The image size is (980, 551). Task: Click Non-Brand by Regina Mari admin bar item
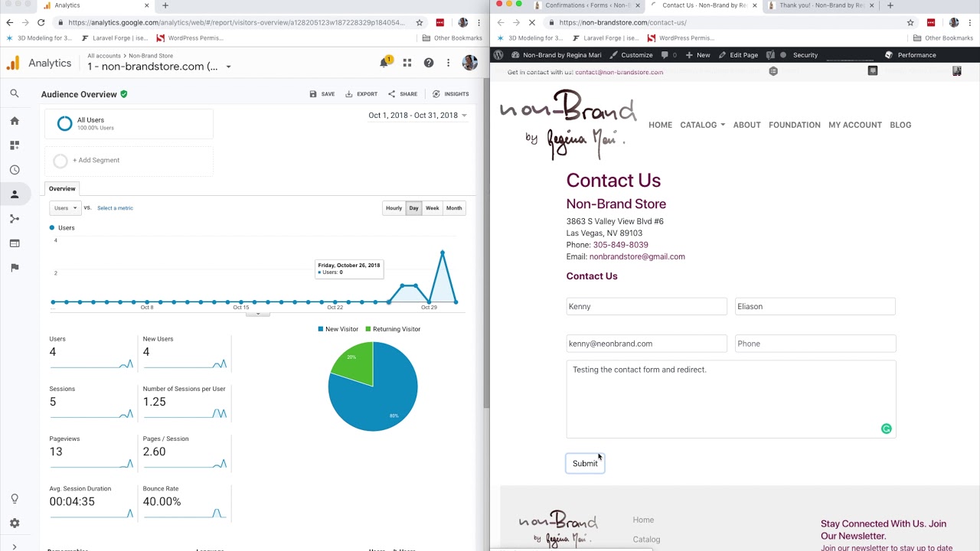click(x=556, y=55)
